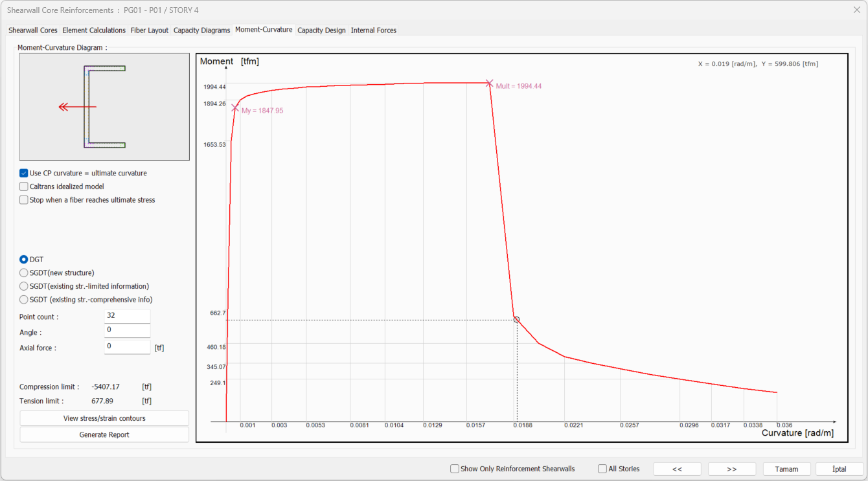Image resolution: width=868 pixels, height=481 pixels.
Task: Open the Internal Forces tab
Action: click(x=374, y=30)
